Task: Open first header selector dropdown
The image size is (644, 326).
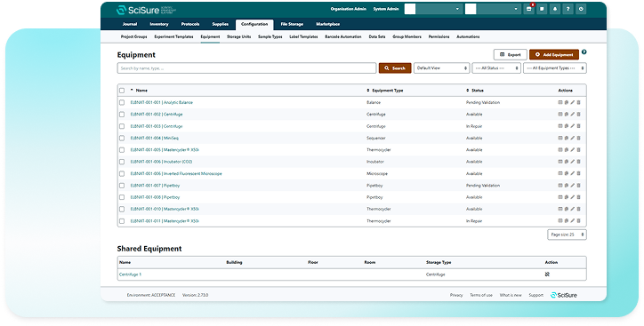Action: click(433, 9)
